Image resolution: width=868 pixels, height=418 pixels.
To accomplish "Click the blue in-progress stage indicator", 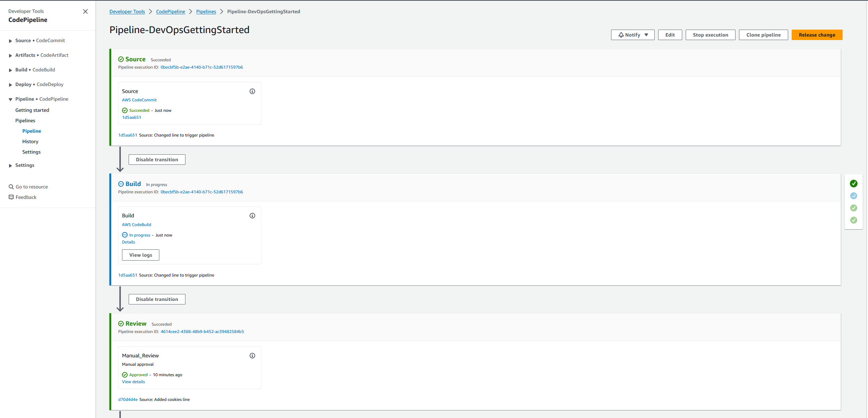I will point(854,196).
